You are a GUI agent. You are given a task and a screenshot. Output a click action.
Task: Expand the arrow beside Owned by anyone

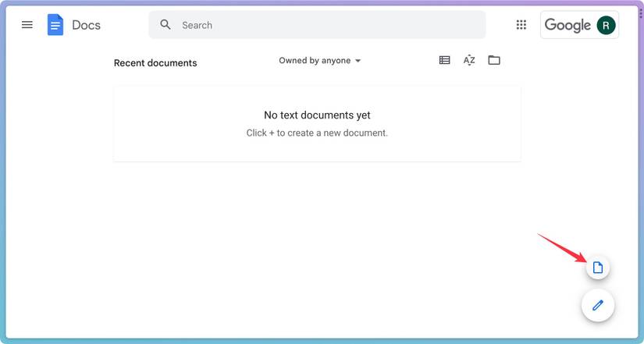358,61
